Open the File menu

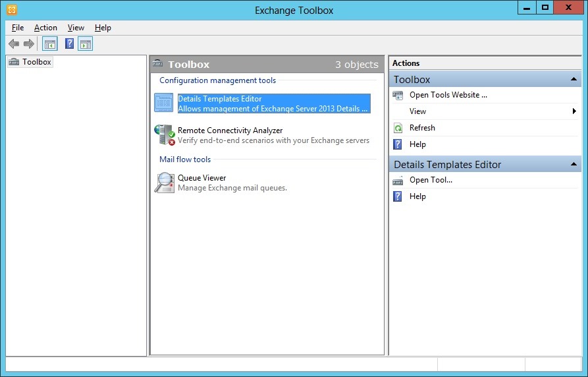[18, 28]
